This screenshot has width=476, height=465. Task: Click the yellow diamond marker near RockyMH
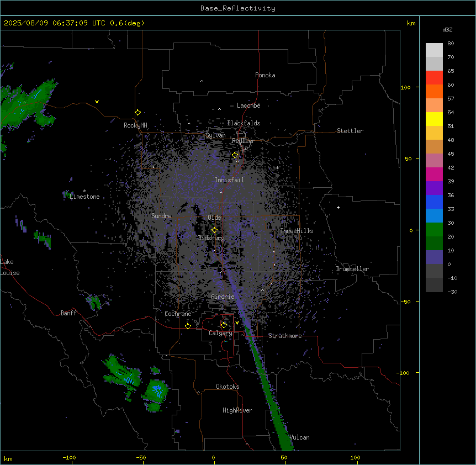tap(137, 113)
